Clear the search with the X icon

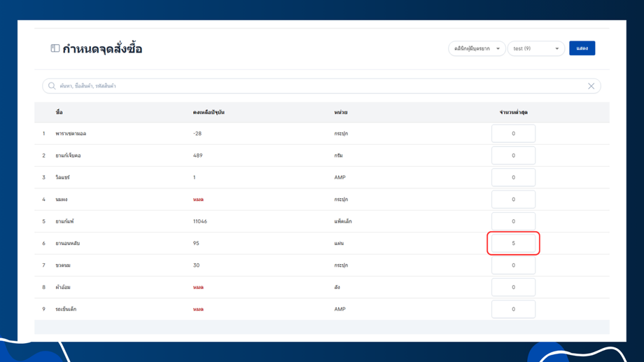pyautogui.click(x=591, y=86)
